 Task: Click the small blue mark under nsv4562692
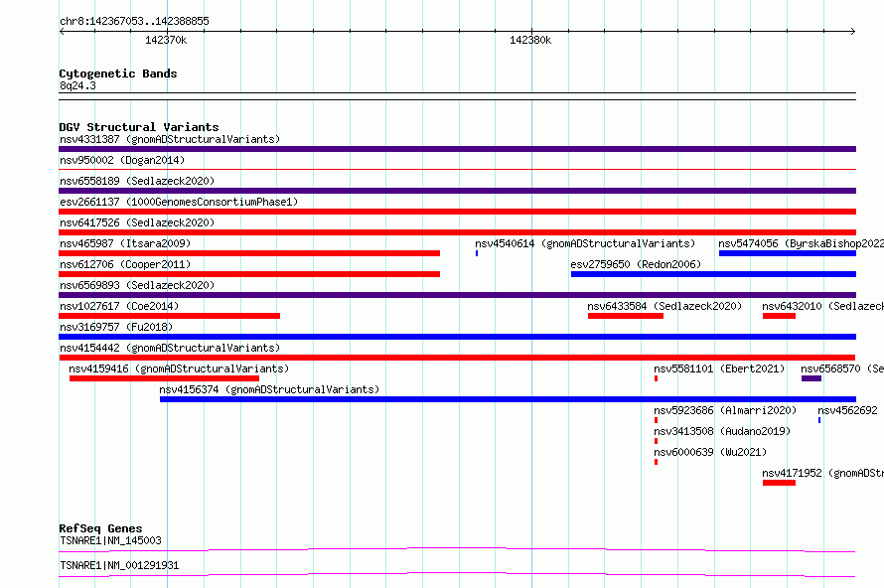[x=819, y=420]
